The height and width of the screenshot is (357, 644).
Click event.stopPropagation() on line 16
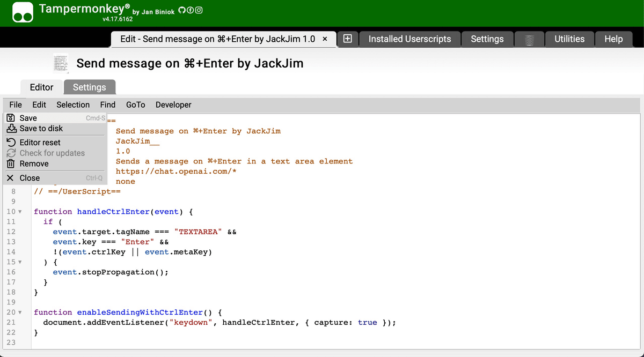click(108, 272)
